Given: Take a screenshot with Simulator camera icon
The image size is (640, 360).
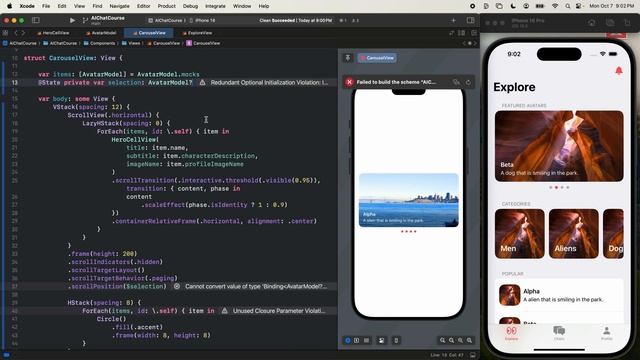Looking at the screenshot, I should tap(610, 23).
